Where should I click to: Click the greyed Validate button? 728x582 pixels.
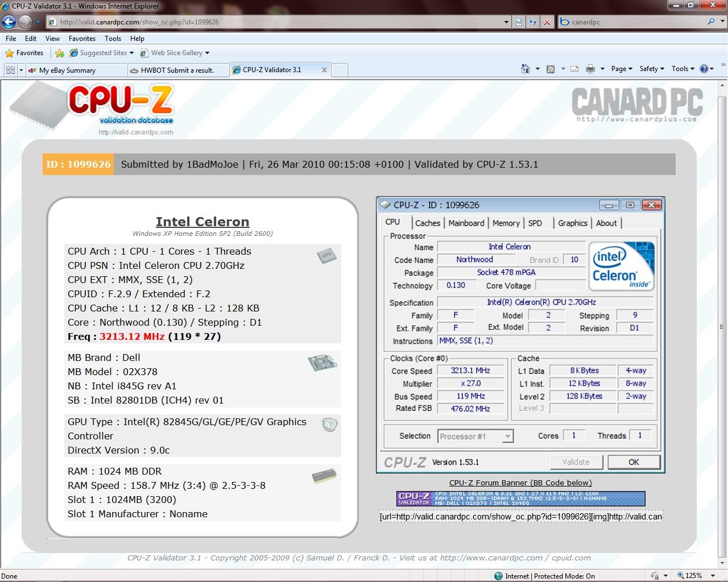click(576, 462)
